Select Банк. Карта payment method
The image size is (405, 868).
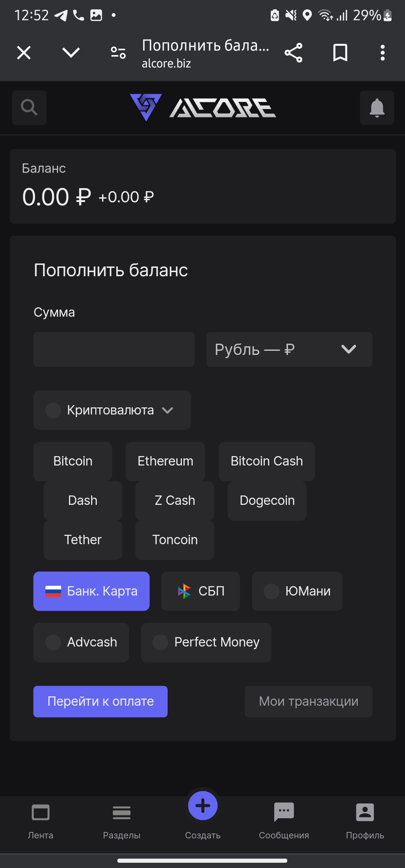pyautogui.click(x=91, y=591)
